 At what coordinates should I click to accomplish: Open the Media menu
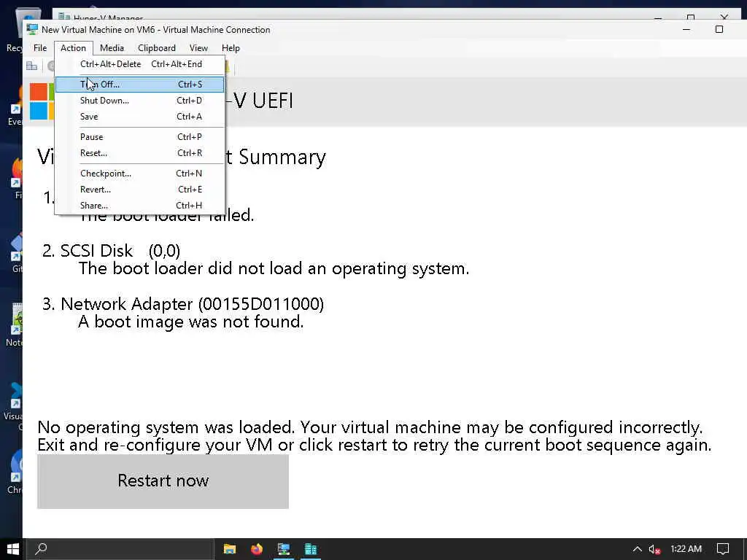coord(112,48)
